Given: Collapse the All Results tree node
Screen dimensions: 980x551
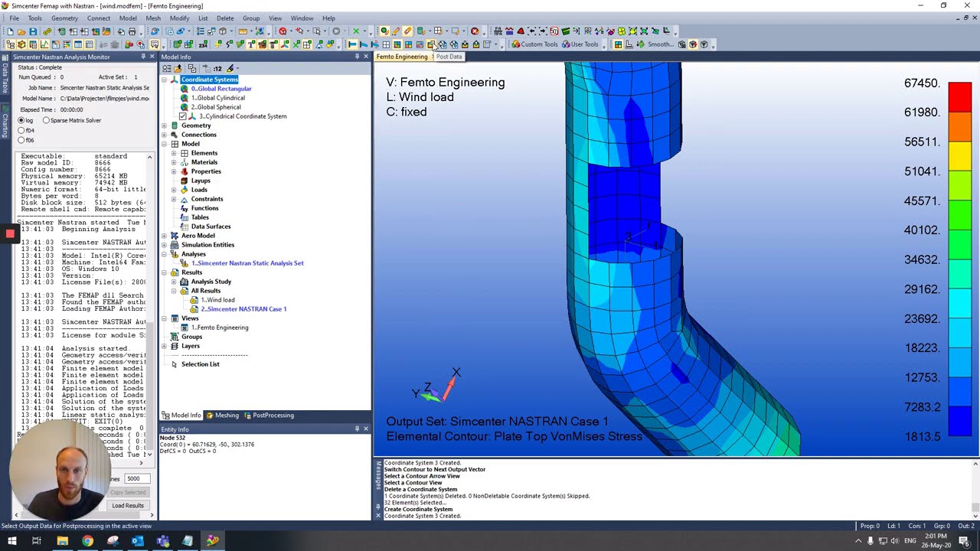Looking at the screenshot, I should 174,291.
